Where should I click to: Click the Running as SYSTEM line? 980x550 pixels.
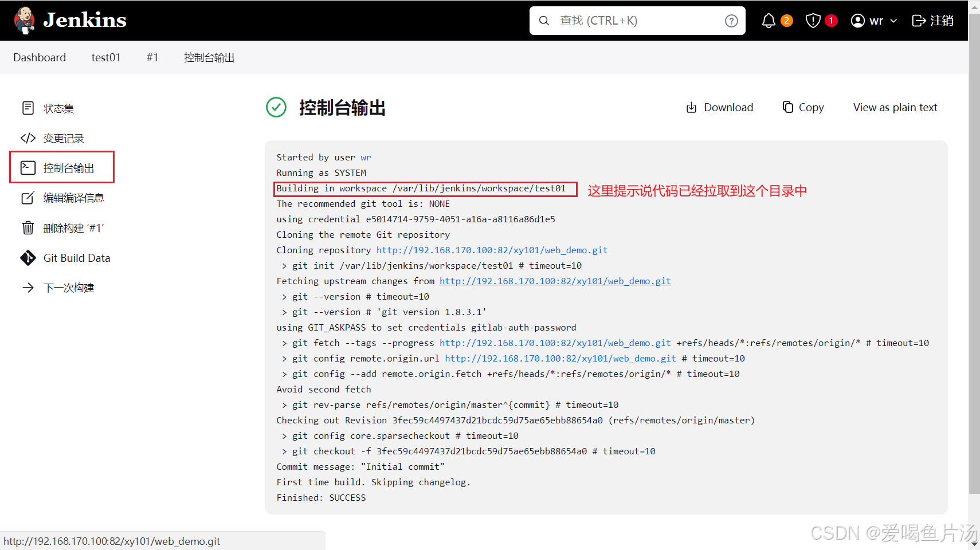321,173
